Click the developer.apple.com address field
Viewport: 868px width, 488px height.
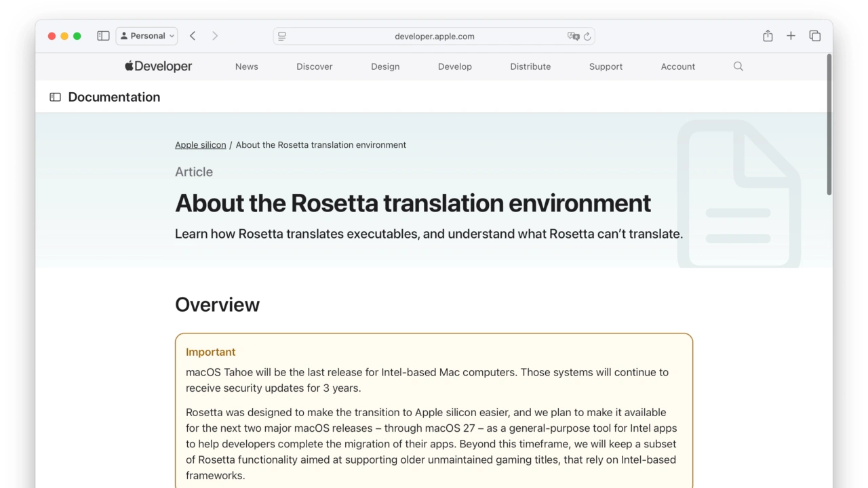pyautogui.click(x=434, y=37)
